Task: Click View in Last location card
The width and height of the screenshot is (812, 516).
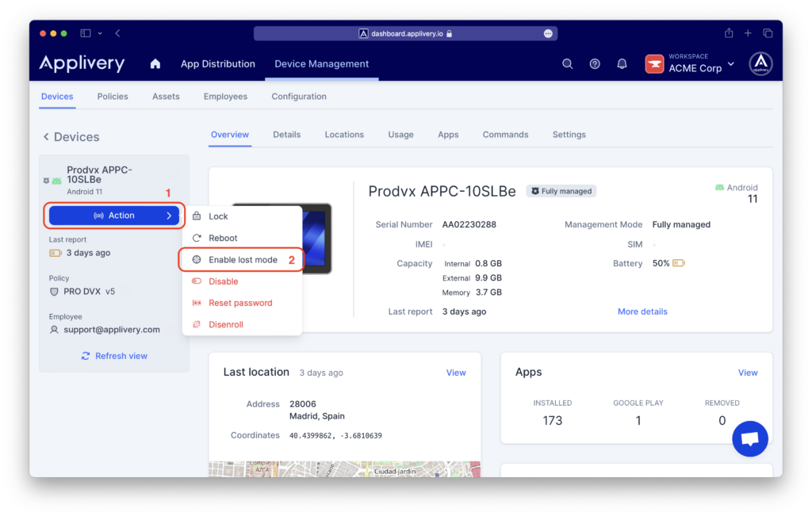Action: pos(456,373)
